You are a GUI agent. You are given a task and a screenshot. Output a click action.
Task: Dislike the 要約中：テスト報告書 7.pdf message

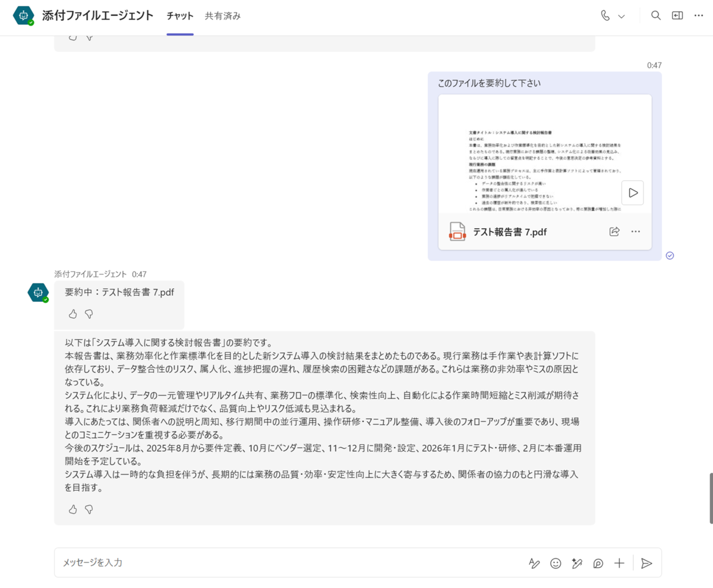[89, 313]
